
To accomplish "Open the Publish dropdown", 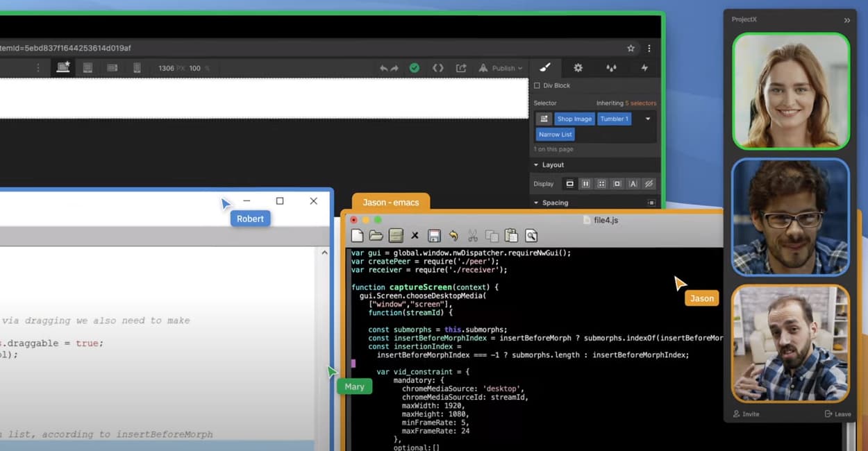I will [501, 67].
